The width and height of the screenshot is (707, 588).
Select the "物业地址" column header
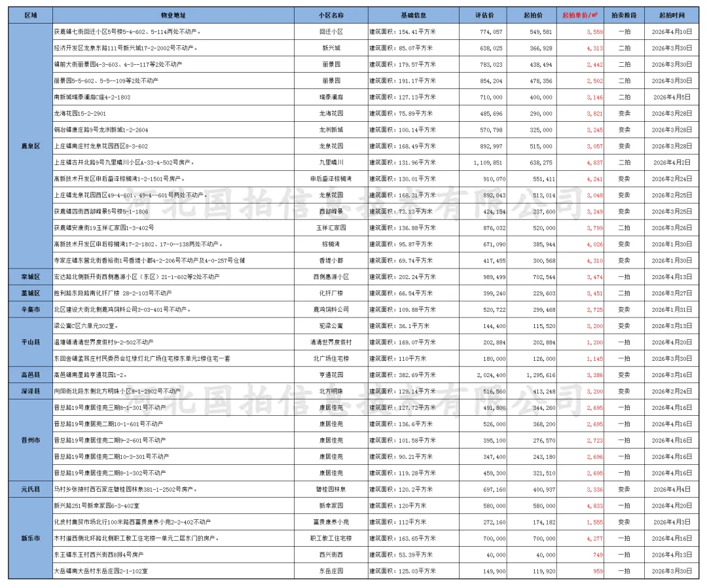pos(173,15)
